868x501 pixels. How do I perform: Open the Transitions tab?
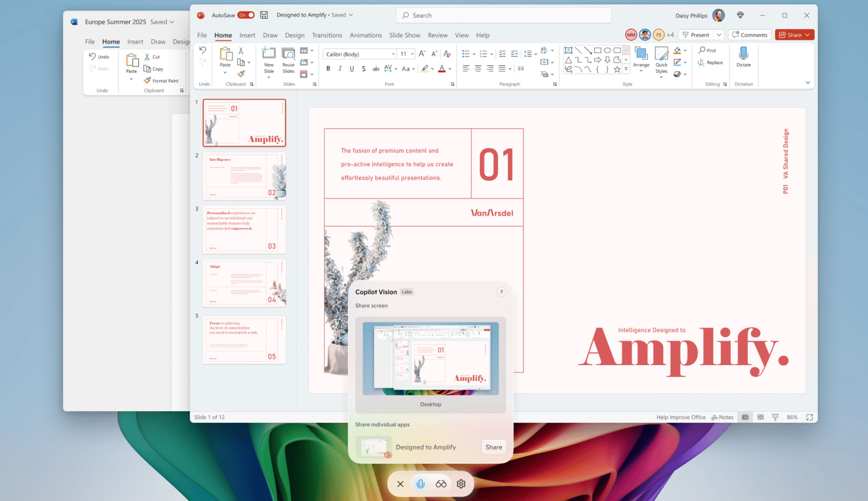click(327, 35)
